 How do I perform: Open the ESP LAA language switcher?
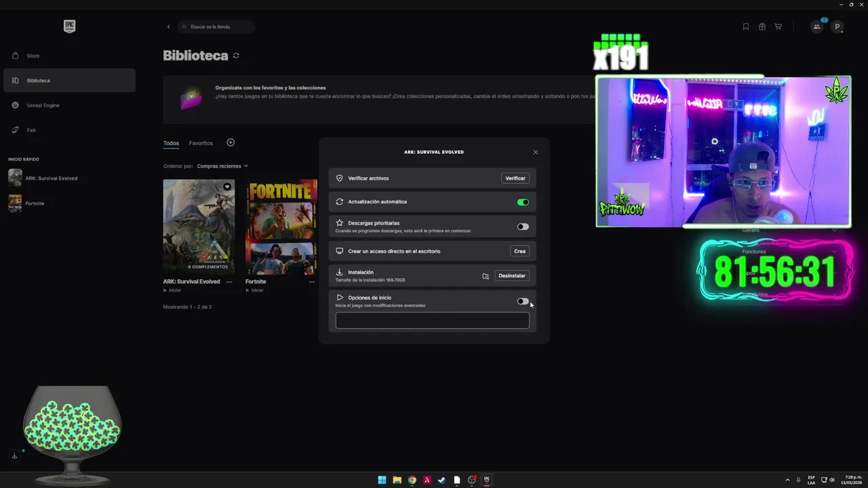pyautogui.click(x=812, y=480)
